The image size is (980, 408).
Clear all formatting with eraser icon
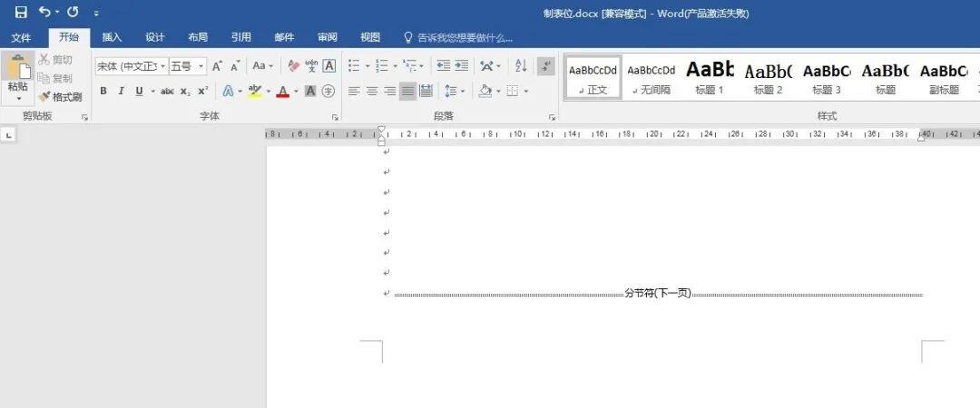tap(293, 65)
